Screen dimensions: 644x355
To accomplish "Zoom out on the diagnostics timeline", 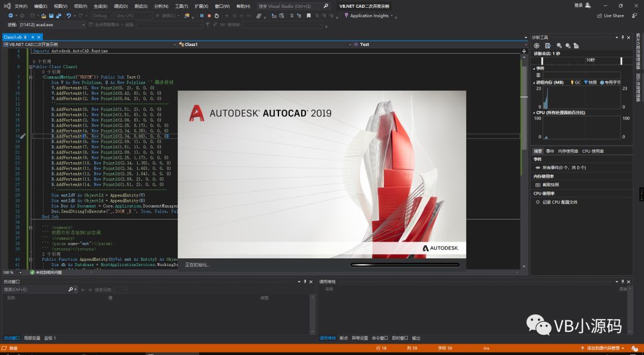I will point(568,45).
